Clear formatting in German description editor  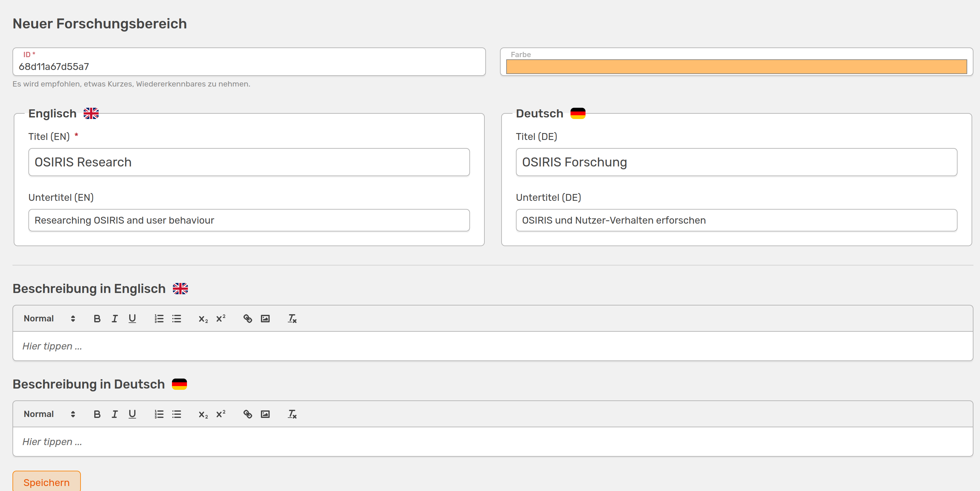pyautogui.click(x=292, y=414)
